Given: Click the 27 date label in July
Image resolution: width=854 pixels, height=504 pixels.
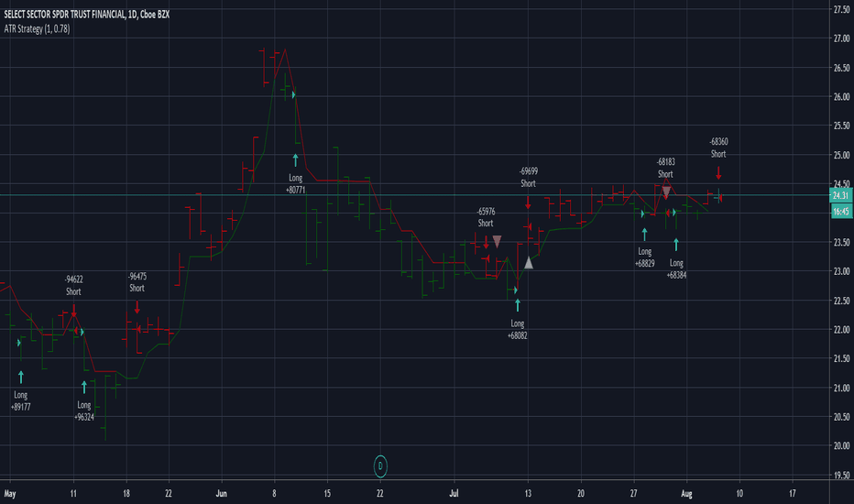Looking at the screenshot, I should click(633, 494).
